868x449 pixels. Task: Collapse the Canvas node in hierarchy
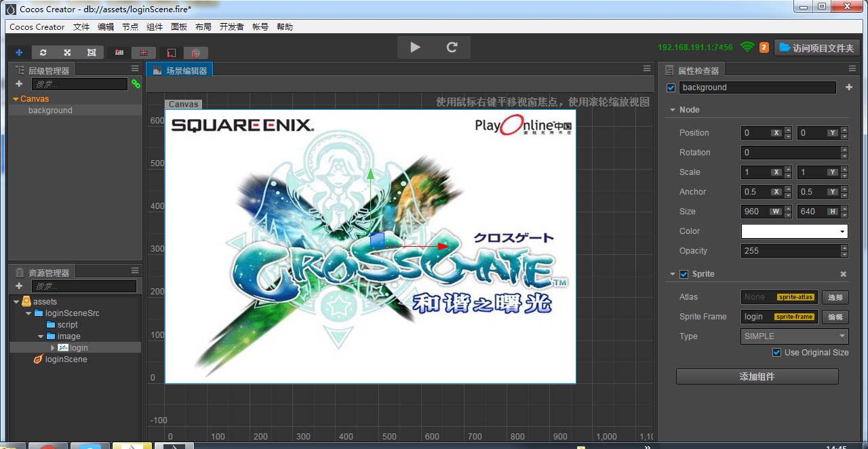[x=16, y=99]
